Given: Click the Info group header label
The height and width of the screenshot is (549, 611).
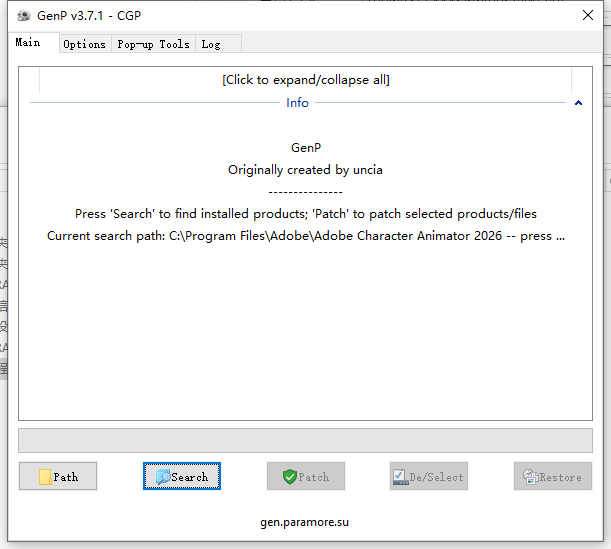Looking at the screenshot, I should coord(297,103).
